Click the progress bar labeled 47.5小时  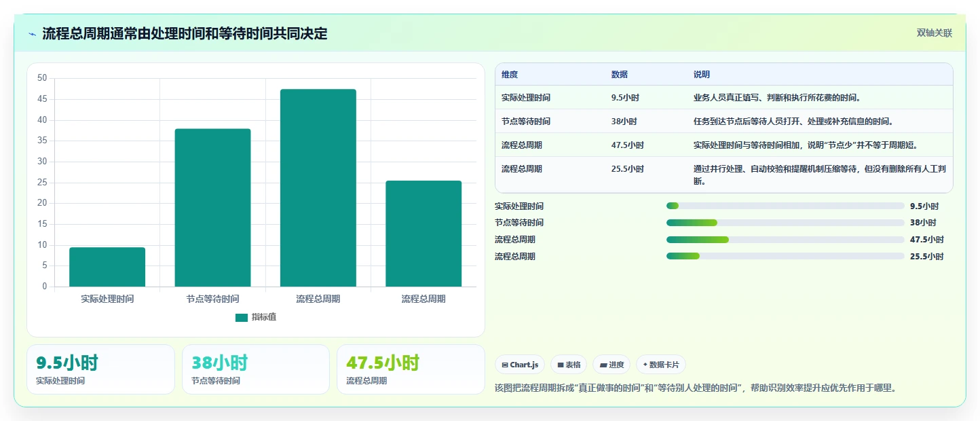(x=785, y=240)
